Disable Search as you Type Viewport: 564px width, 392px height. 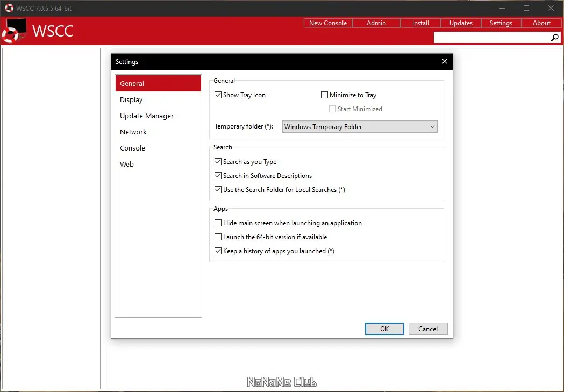click(x=218, y=161)
